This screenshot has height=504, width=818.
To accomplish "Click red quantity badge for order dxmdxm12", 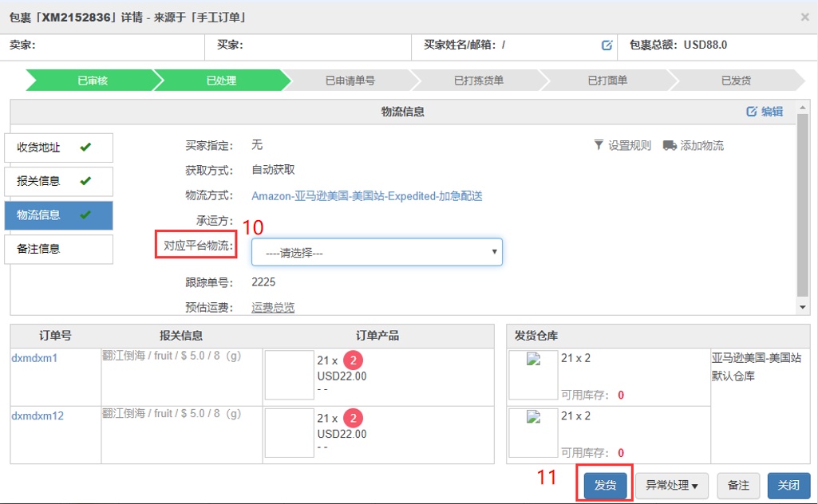I will [354, 418].
